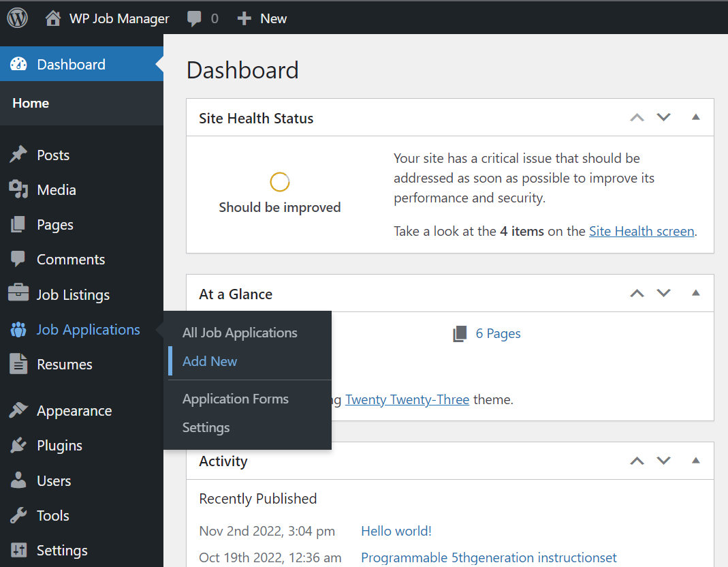Toggle the Site Health Status panel triangle
This screenshot has width=728, height=567.
coord(695,117)
